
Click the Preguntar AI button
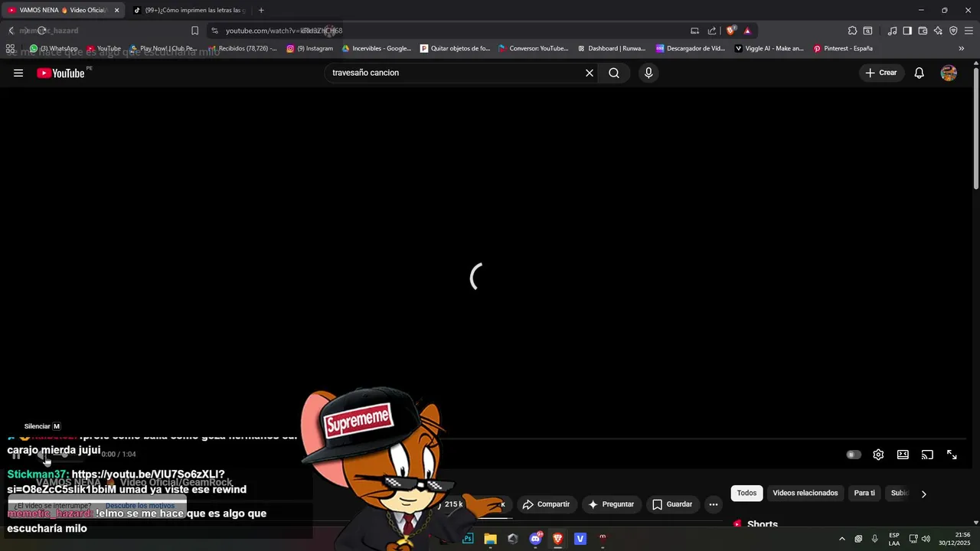pos(611,504)
